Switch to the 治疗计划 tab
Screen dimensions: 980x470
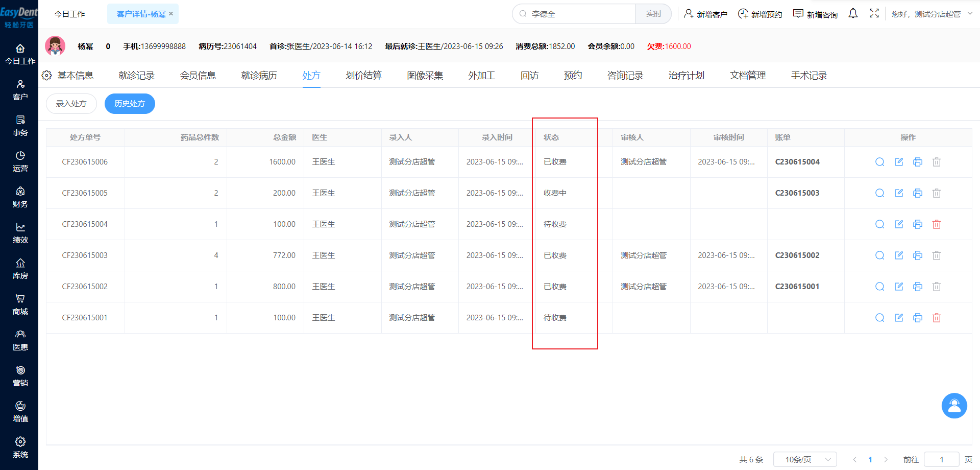687,76
